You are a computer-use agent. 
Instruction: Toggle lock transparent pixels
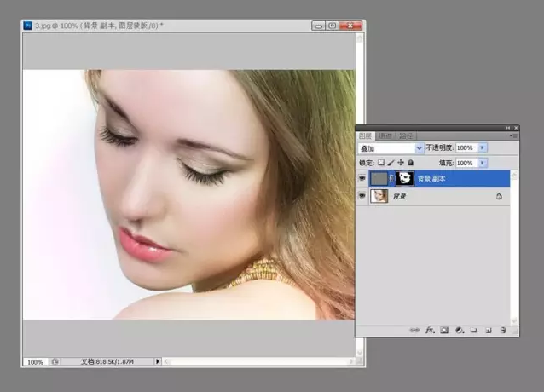coord(380,162)
